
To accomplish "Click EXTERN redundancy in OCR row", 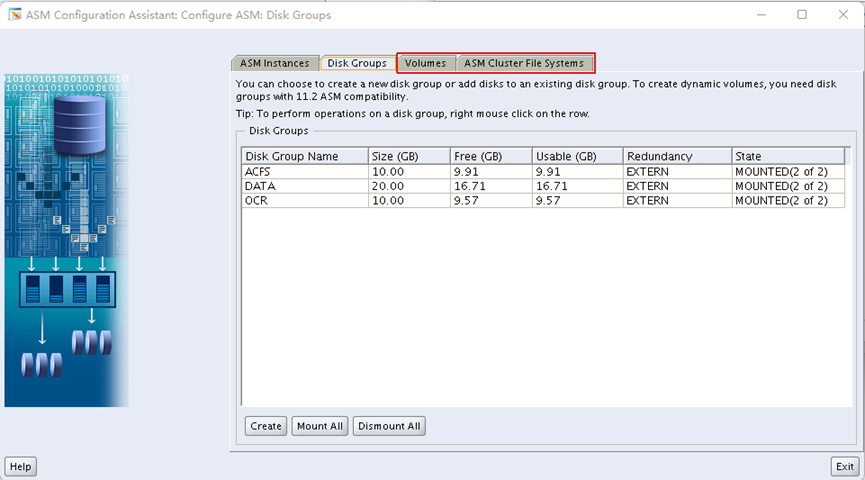I will tap(647, 200).
